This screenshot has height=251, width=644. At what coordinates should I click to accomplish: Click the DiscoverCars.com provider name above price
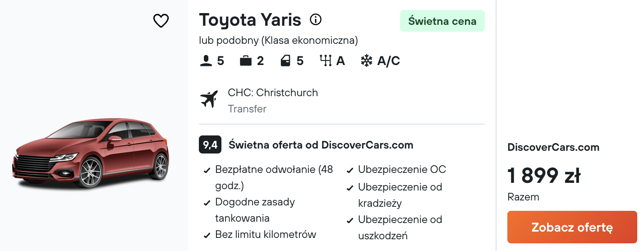click(x=553, y=147)
